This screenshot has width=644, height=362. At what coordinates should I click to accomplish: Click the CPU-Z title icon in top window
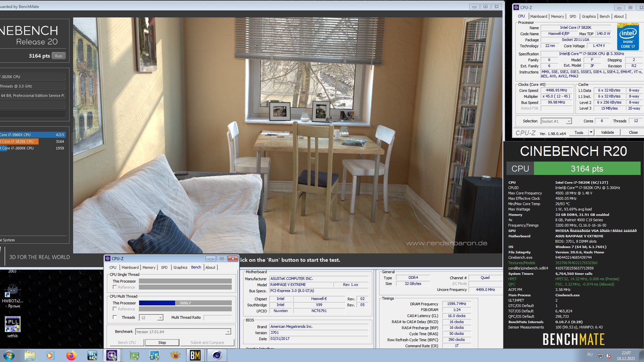coord(516,7)
